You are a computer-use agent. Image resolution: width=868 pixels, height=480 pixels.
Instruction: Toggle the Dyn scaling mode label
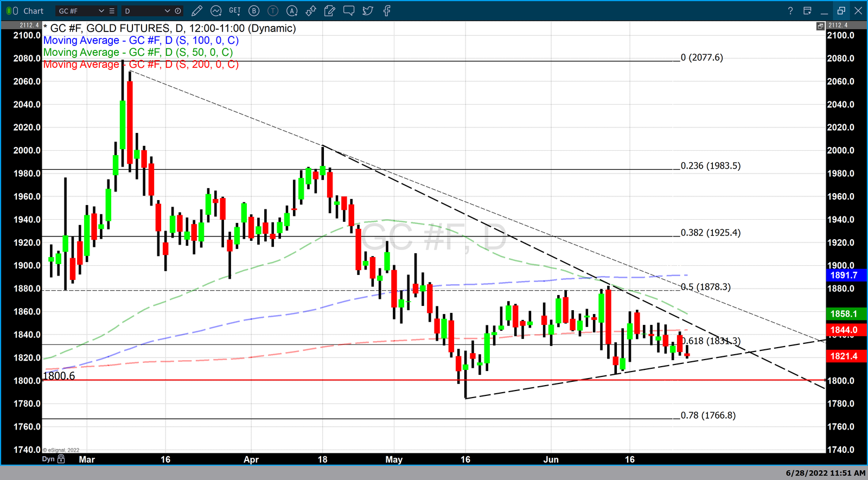(x=48, y=459)
